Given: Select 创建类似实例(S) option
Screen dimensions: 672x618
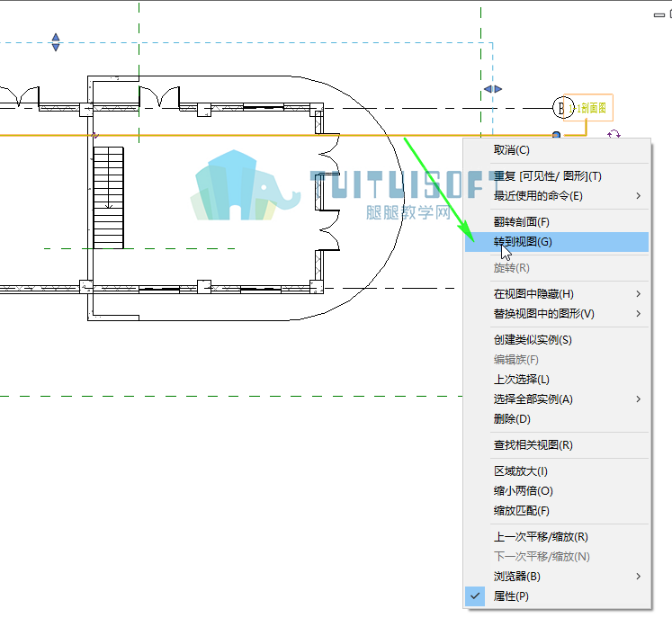Looking at the screenshot, I should tap(556, 340).
